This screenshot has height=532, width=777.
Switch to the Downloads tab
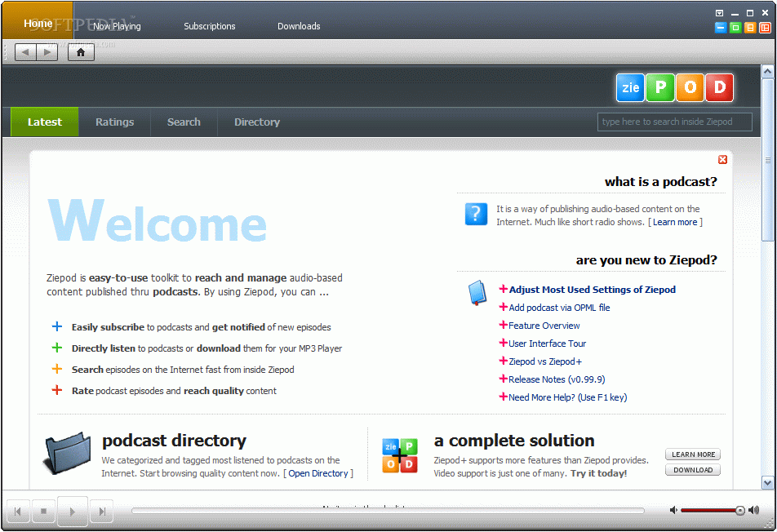(x=299, y=26)
